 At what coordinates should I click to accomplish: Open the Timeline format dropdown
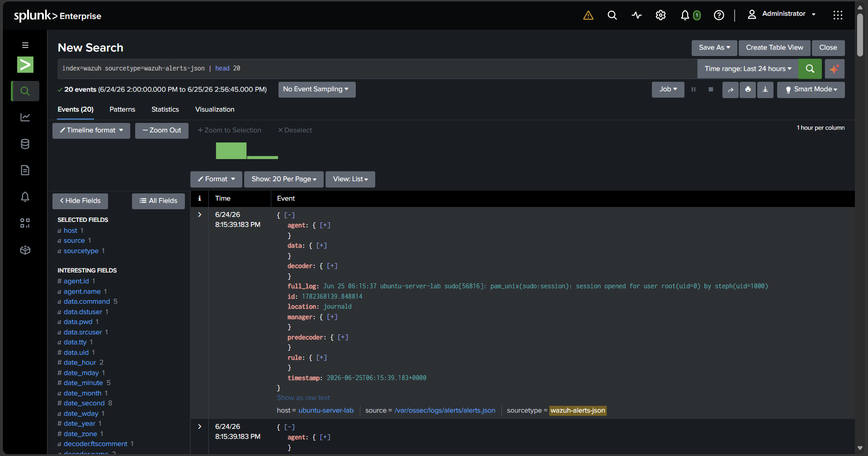click(91, 130)
